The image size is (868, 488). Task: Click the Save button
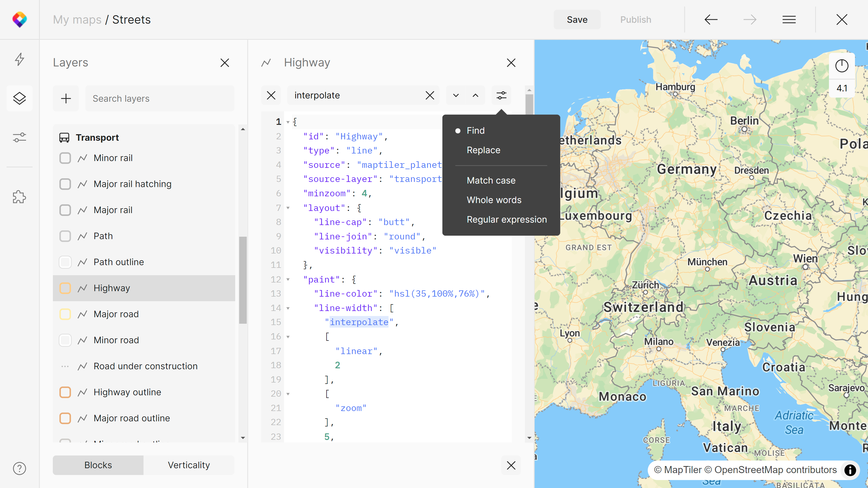click(577, 20)
